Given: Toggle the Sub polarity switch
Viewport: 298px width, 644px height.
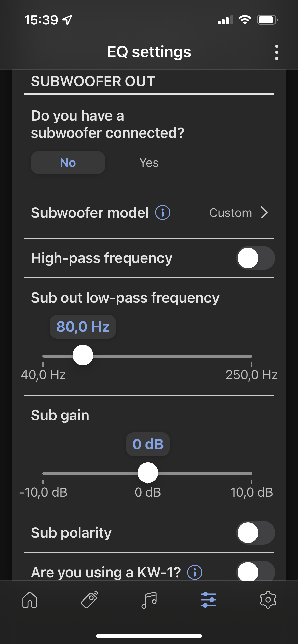Looking at the screenshot, I should coord(255,533).
